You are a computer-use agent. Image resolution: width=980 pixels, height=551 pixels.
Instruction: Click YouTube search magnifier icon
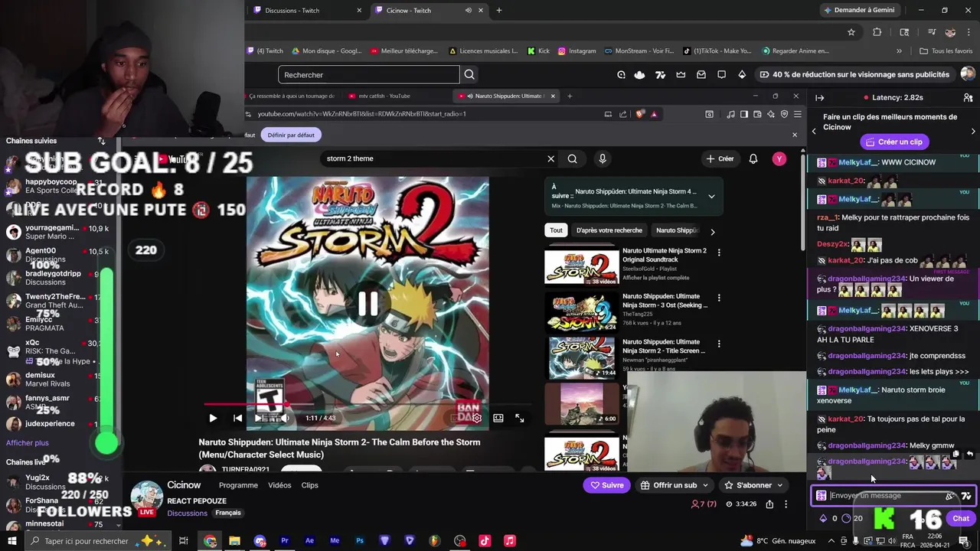point(572,158)
